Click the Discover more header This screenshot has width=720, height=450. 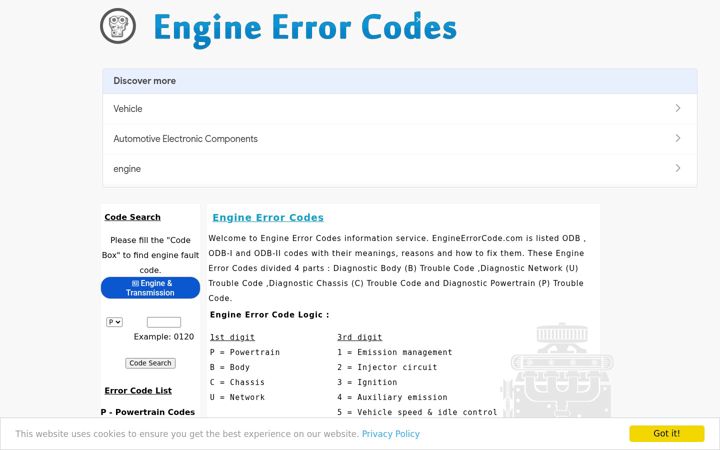(x=144, y=81)
